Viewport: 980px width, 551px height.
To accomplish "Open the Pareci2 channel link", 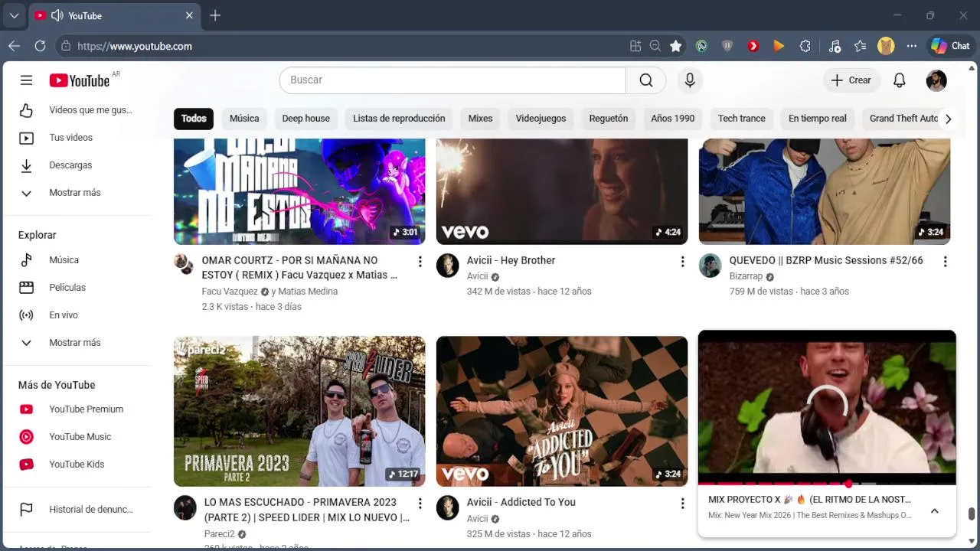I will pyautogui.click(x=219, y=534).
